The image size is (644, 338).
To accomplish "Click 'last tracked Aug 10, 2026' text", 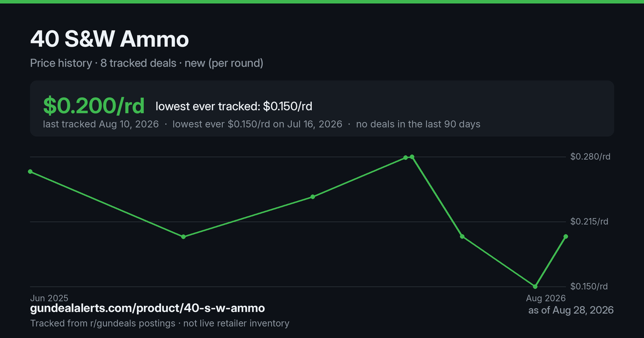I will (101, 124).
